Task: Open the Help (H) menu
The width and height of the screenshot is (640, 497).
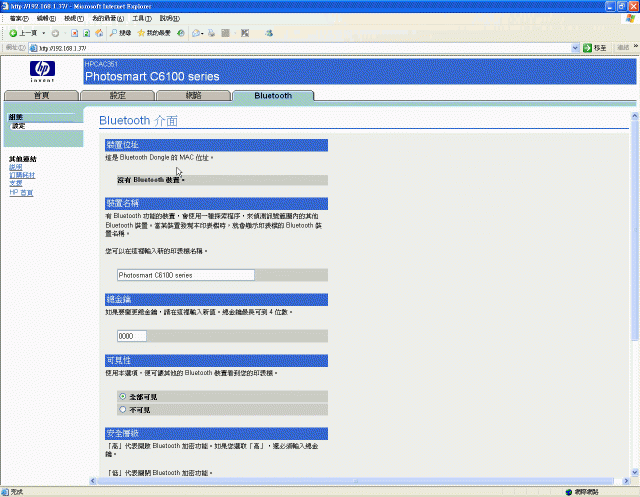Action: pyautogui.click(x=169, y=18)
